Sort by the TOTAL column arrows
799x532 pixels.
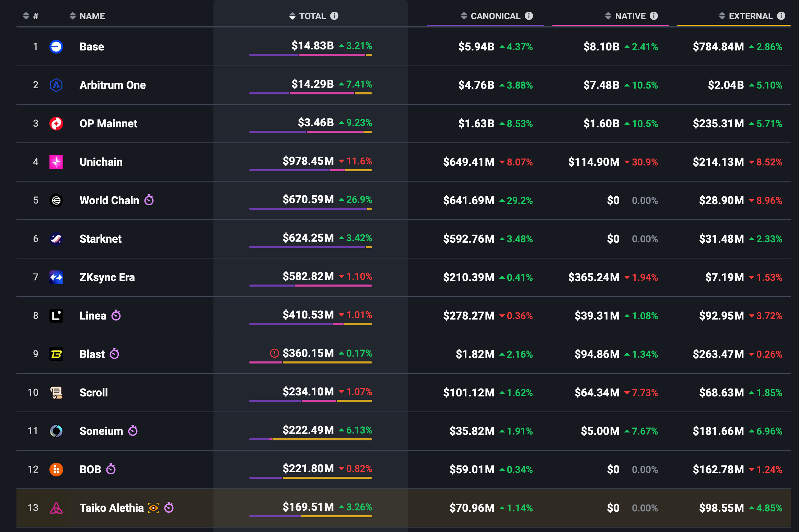292,16
